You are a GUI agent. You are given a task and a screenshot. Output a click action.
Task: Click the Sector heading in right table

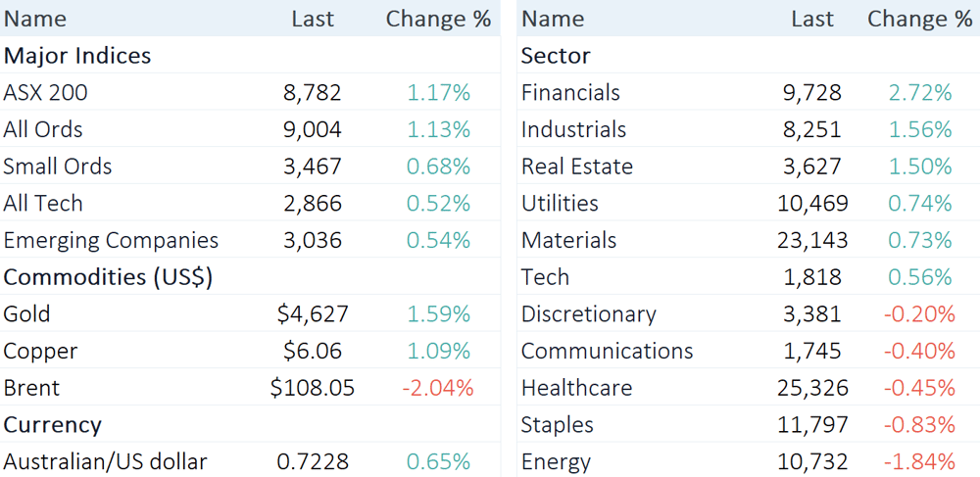[556, 56]
